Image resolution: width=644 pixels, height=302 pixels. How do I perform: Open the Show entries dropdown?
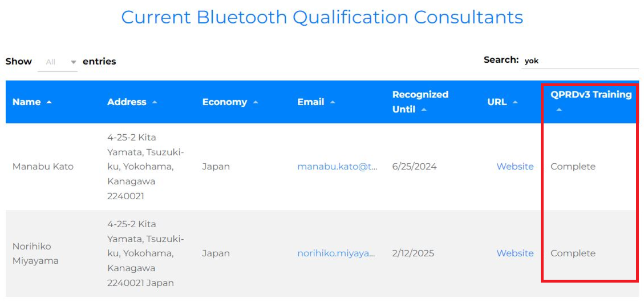[x=58, y=62]
